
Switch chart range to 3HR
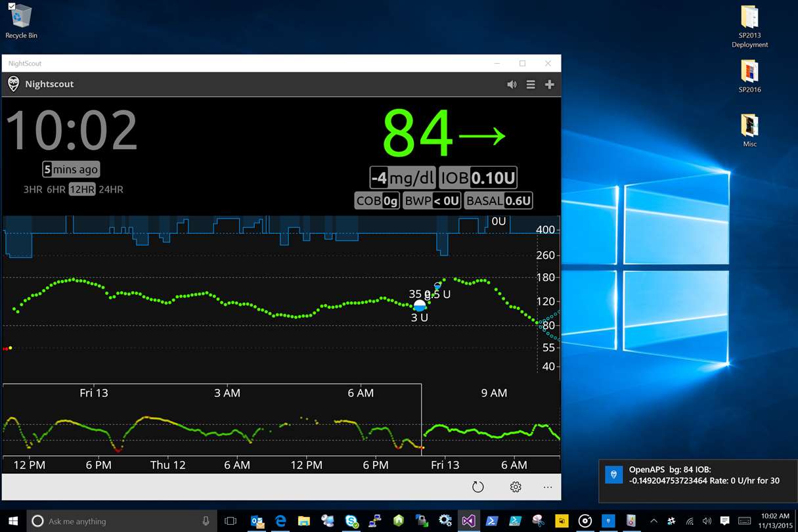pos(33,189)
